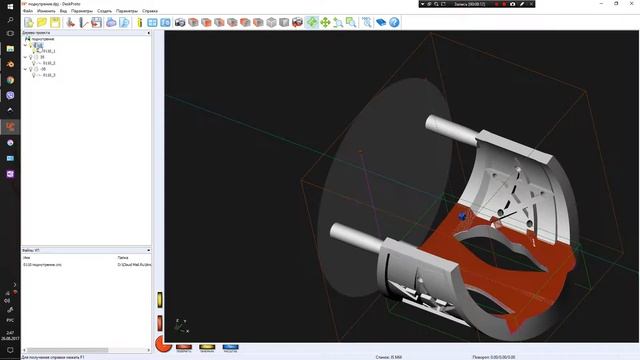Click the light gray isometric cube icon
The image size is (640, 360).
[271, 22]
